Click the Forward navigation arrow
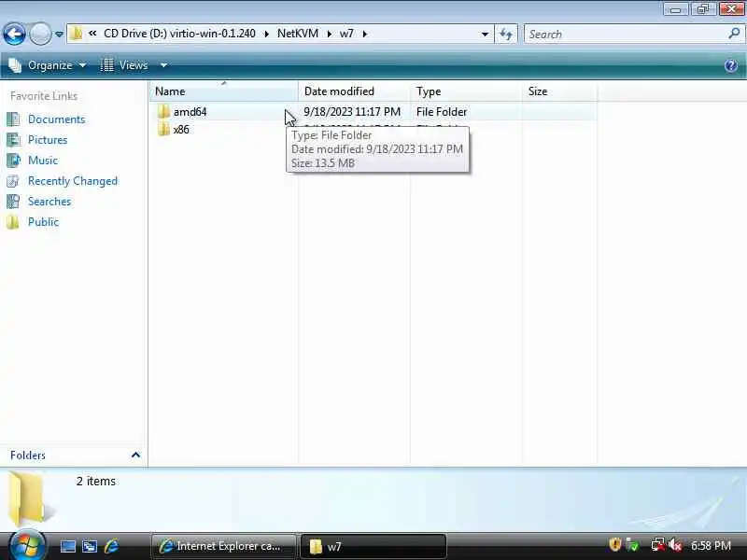The width and height of the screenshot is (747, 560). click(x=40, y=35)
